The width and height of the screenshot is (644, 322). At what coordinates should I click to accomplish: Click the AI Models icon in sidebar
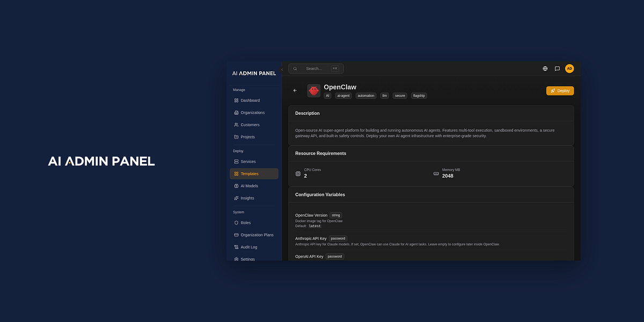click(236, 186)
